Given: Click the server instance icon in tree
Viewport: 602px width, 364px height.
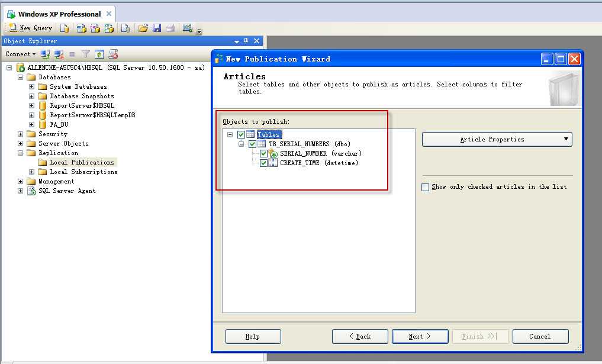Looking at the screenshot, I should pos(20,67).
